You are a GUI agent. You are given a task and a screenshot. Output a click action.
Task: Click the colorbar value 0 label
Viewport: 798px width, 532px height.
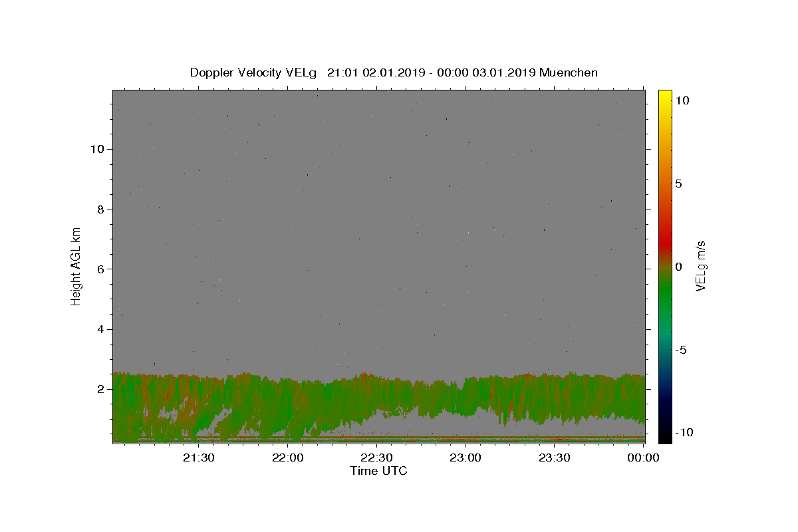click(x=678, y=267)
